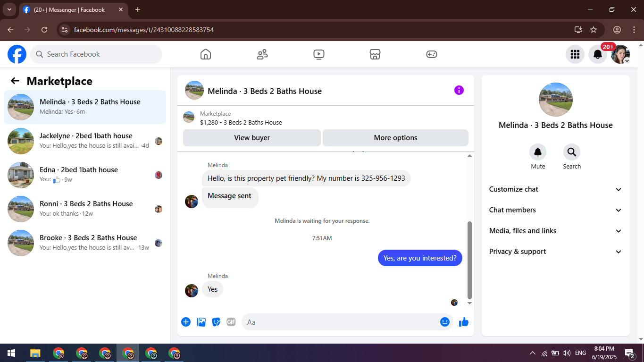The height and width of the screenshot is (362, 644).
Task: Open Edna 2bed 1bath house conversation
Action: pos(85,175)
